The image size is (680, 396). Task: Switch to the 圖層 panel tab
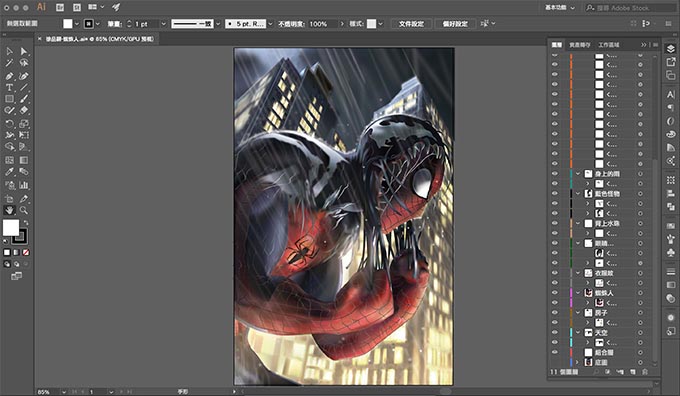pos(556,45)
